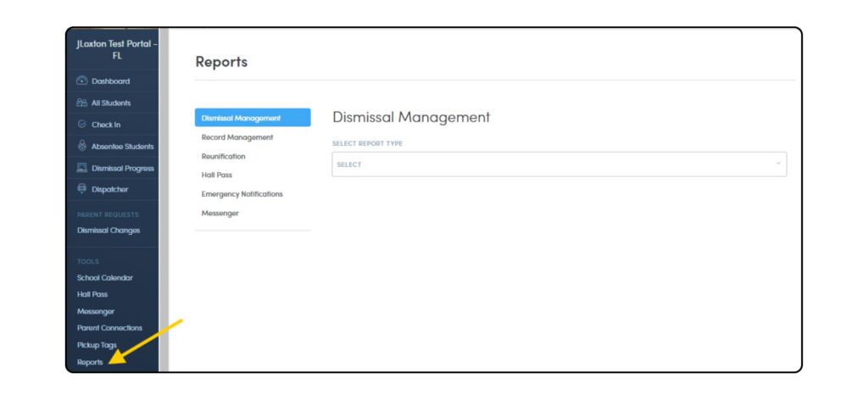Viewport: 868px width, 401px height.
Task: Select the Dismissal Management report tab
Action: 242,118
